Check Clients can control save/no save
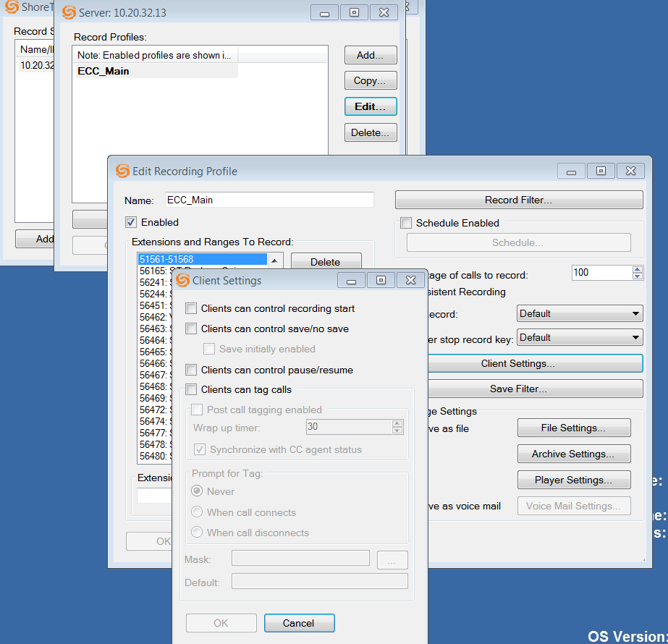The width and height of the screenshot is (668, 644). [x=191, y=329]
